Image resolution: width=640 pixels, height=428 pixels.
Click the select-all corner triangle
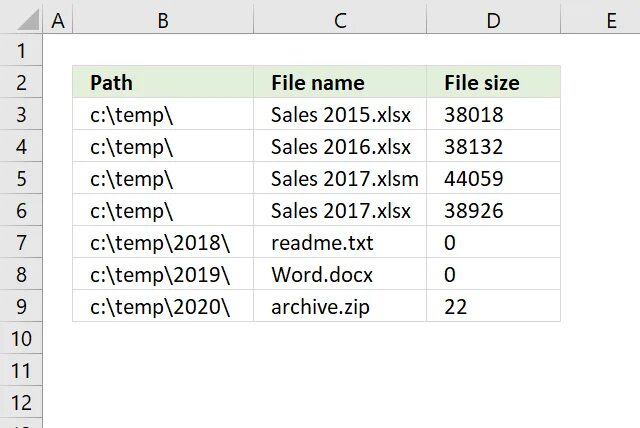point(22,18)
